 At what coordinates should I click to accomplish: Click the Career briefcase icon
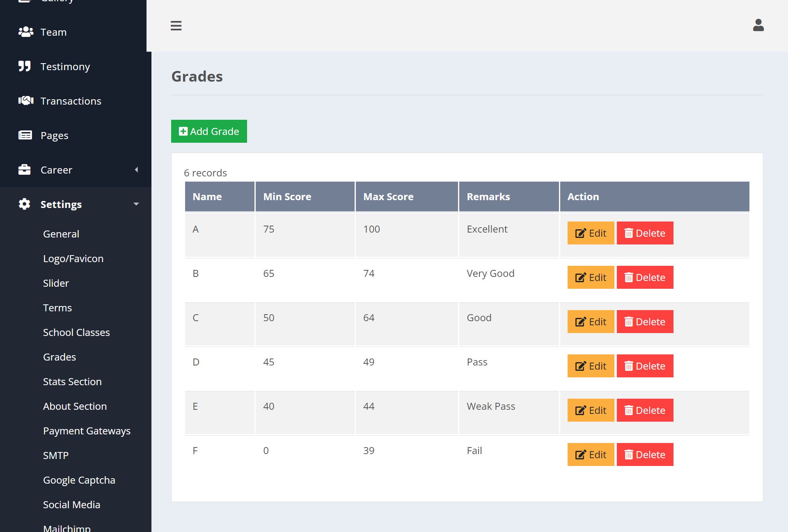coord(25,170)
